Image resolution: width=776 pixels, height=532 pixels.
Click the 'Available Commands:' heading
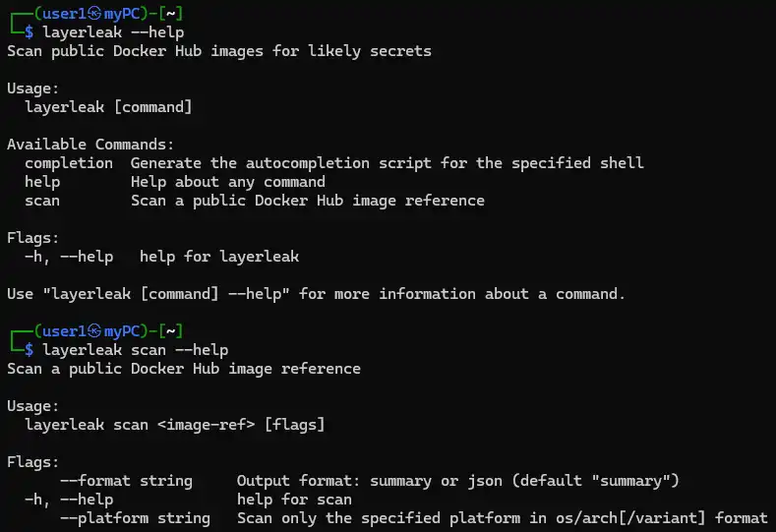tap(90, 145)
